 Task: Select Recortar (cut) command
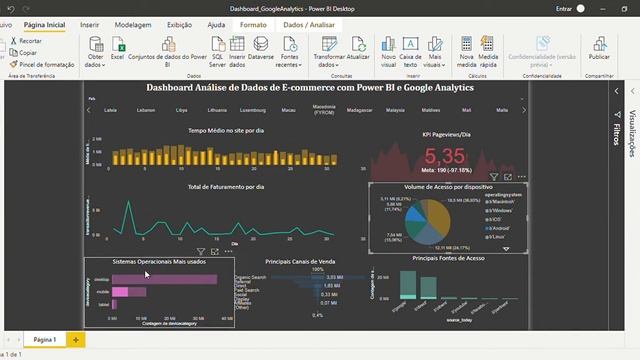coord(26,41)
